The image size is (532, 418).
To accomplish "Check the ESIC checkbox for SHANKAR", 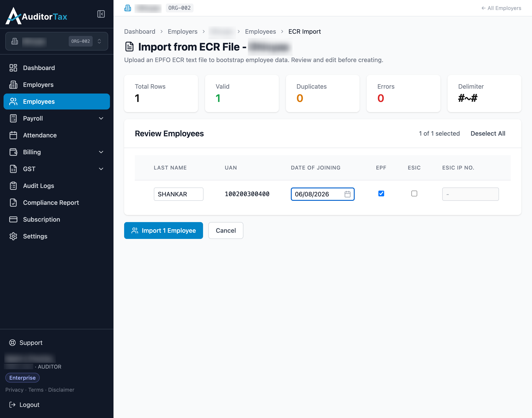I will point(414,193).
